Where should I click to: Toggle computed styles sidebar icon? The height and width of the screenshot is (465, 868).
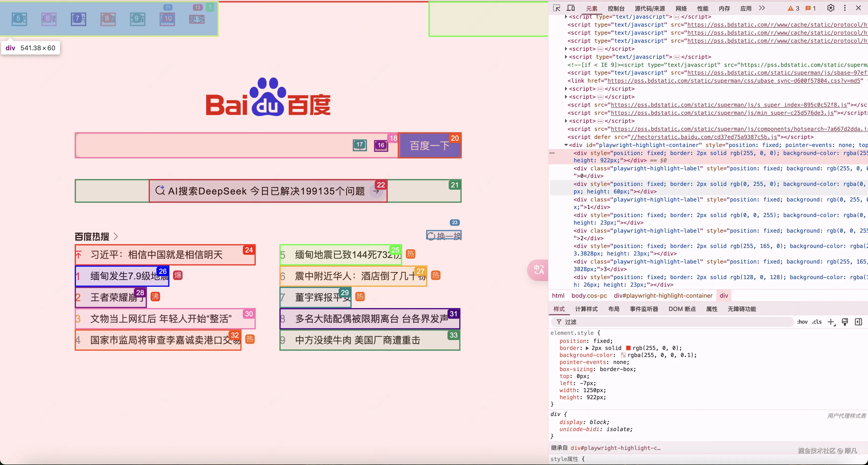click(x=858, y=322)
